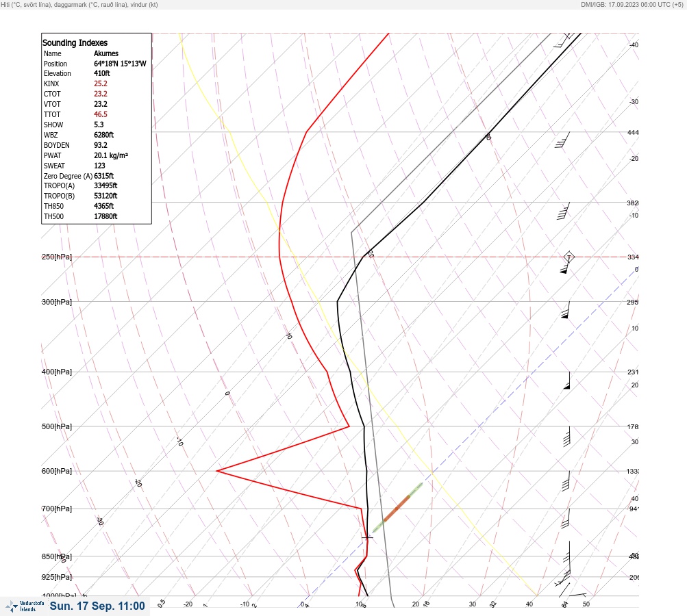
Task: Select the wind barb at the 500 hPa level
Action: 566,436
